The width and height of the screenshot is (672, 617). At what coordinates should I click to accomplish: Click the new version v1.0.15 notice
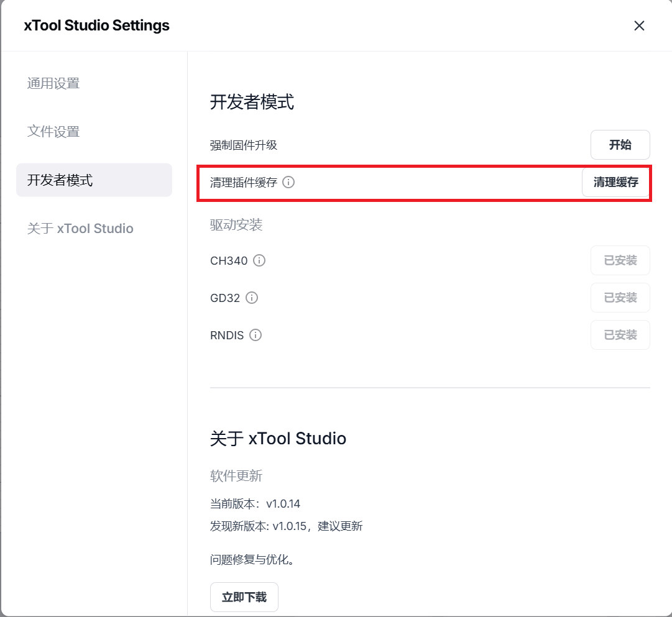pos(286,526)
